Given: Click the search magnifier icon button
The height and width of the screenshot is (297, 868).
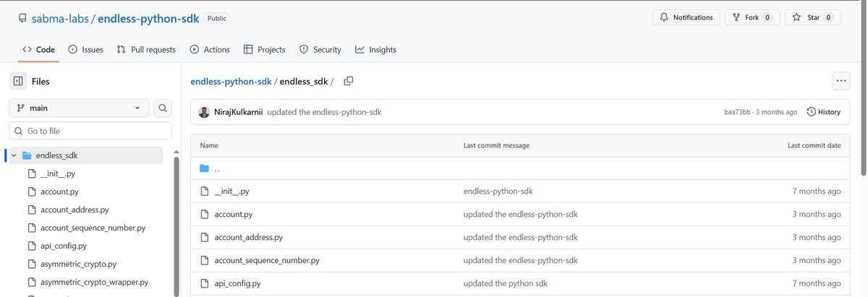Looking at the screenshot, I should 163,108.
